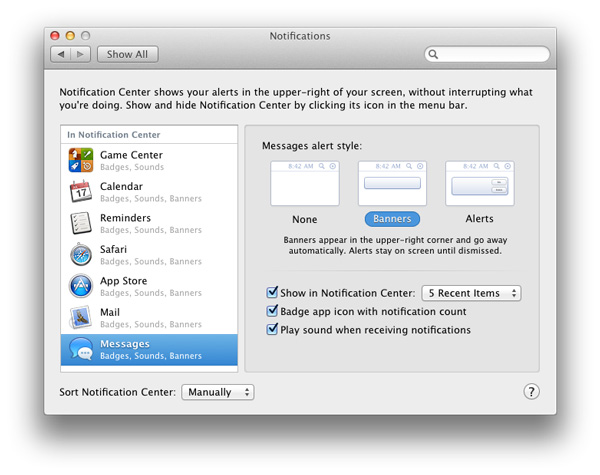Select the Messages list row text
The image size is (600, 475).
click(151, 349)
